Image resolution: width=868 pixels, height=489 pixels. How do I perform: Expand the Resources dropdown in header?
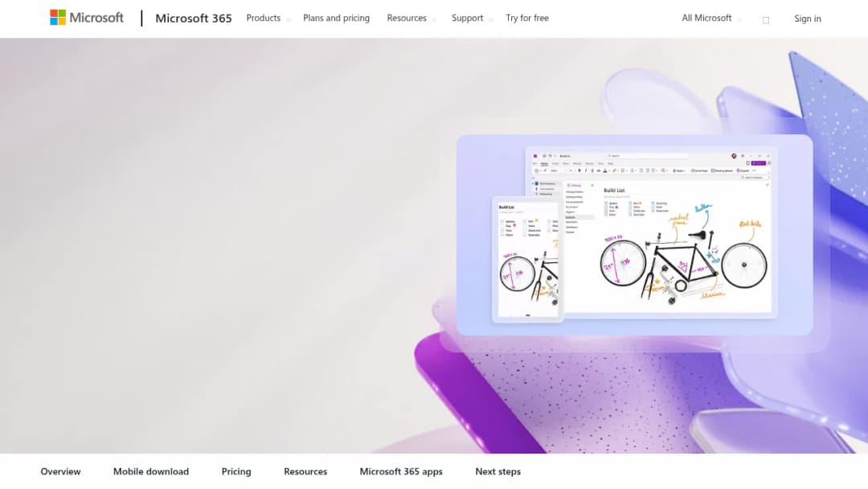tap(411, 18)
